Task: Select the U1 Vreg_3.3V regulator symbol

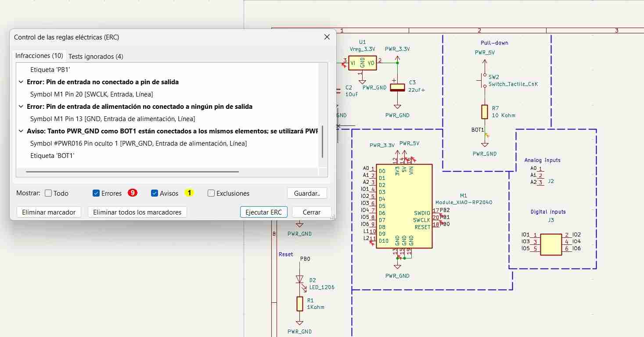Action: pos(363,63)
